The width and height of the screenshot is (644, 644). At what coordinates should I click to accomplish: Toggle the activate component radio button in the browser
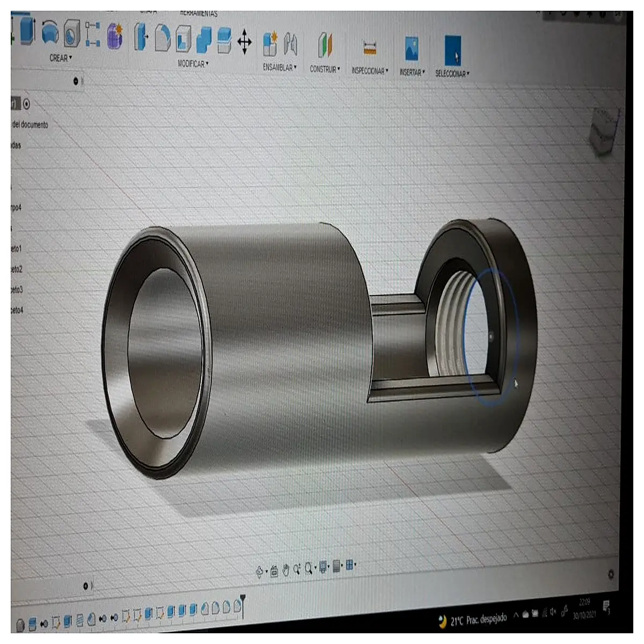click(27, 104)
